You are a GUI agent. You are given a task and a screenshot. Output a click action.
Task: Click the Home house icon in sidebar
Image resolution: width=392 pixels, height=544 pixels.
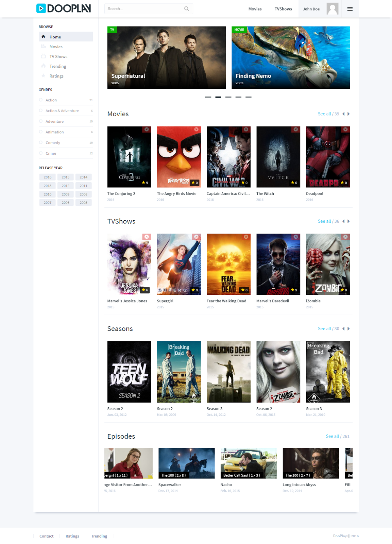tap(44, 37)
